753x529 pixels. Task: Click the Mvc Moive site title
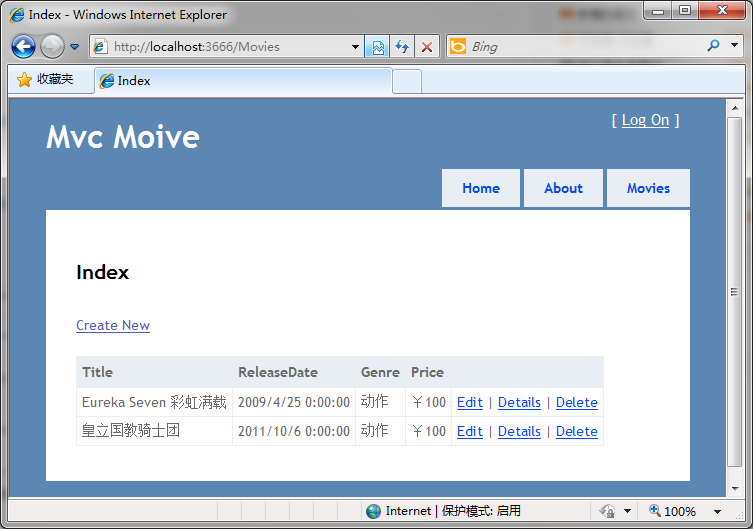click(x=123, y=137)
